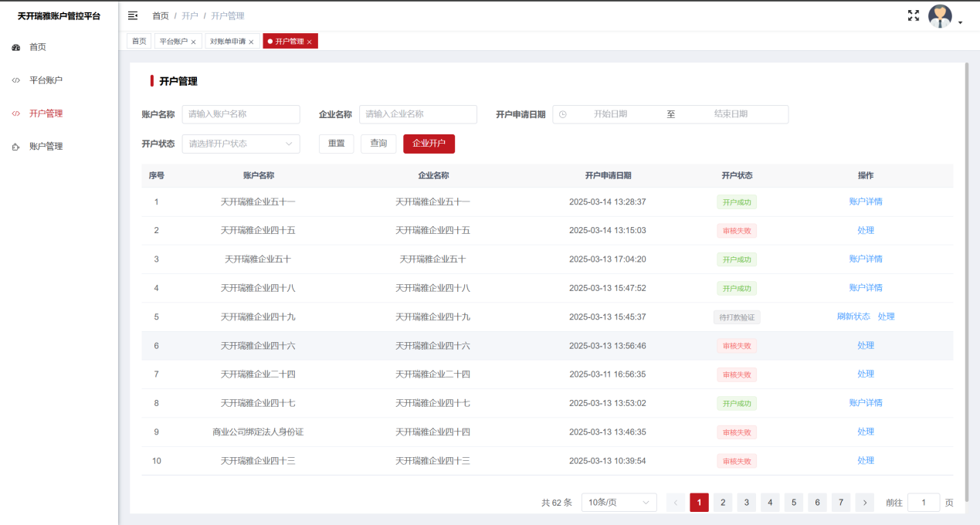This screenshot has height=525, width=980.
Task: Click the red 企业开户 button
Action: (429, 144)
